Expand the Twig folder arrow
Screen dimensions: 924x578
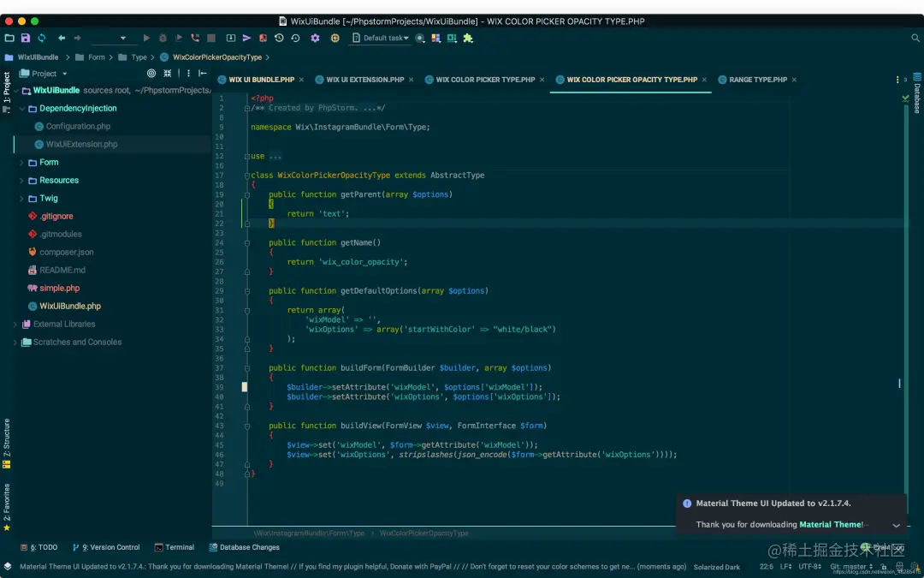click(21, 198)
